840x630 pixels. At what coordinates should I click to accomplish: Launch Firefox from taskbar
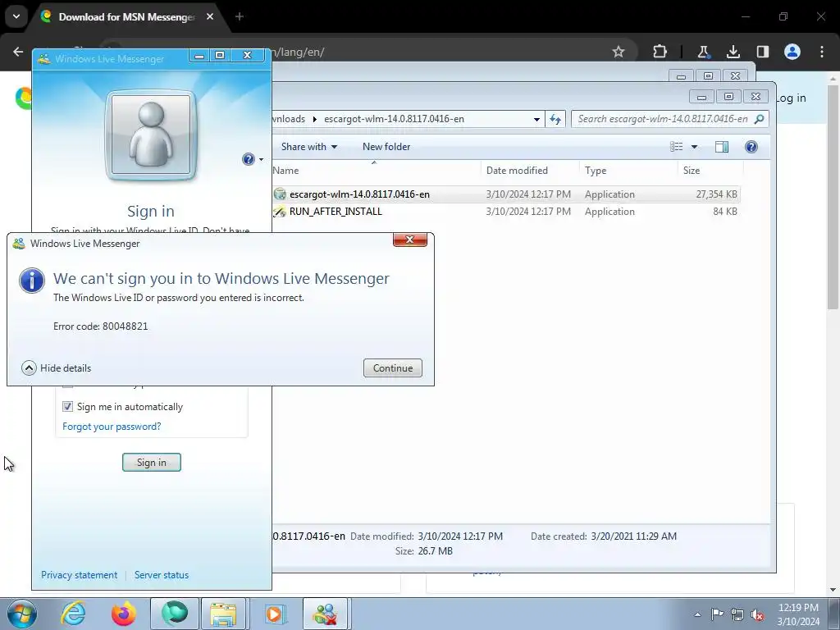pyautogui.click(x=124, y=614)
